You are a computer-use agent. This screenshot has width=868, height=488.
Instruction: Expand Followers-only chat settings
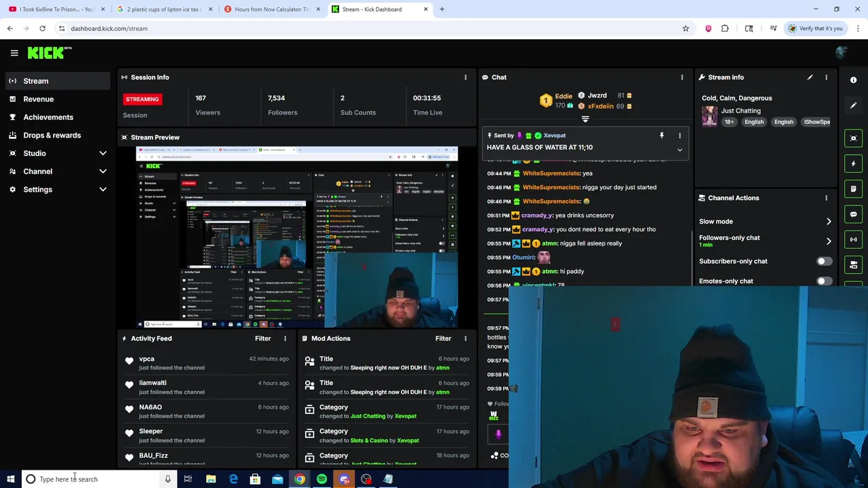pyautogui.click(x=829, y=241)
